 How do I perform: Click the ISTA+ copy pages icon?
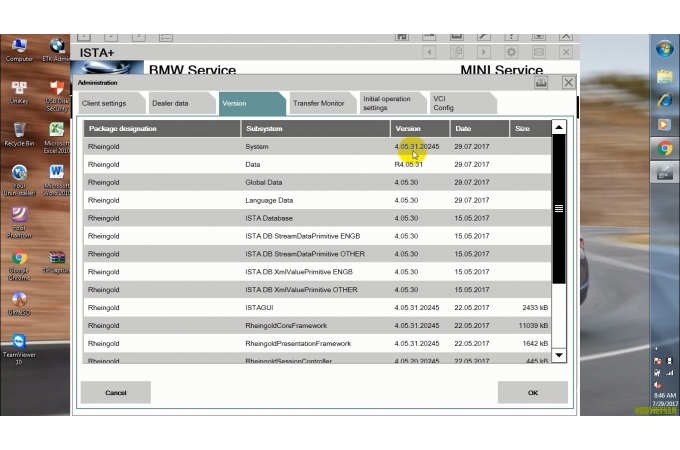pyautogui.click(x=456, y=52)
